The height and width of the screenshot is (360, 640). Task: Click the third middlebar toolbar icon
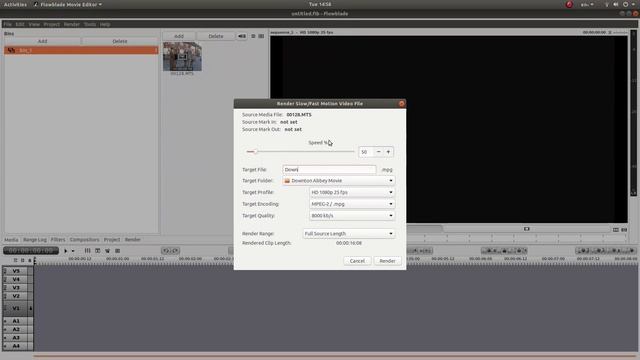[x=107, y=251]
